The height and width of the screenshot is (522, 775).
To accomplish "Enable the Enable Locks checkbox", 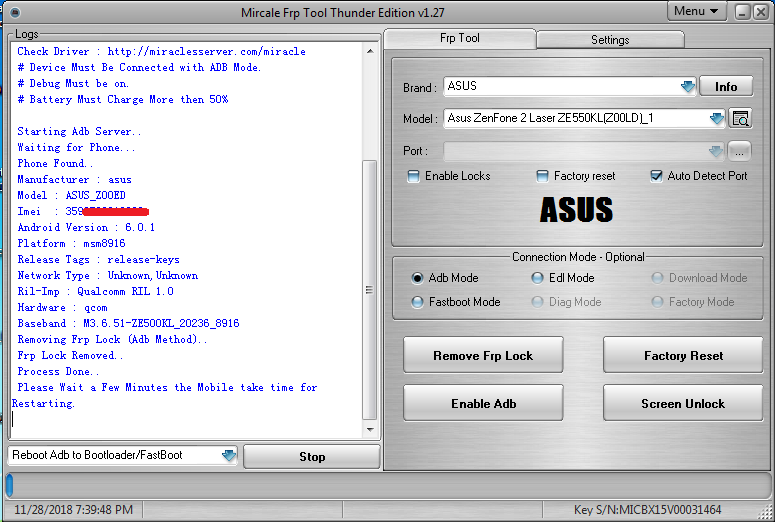I will (x=413, y=176).
